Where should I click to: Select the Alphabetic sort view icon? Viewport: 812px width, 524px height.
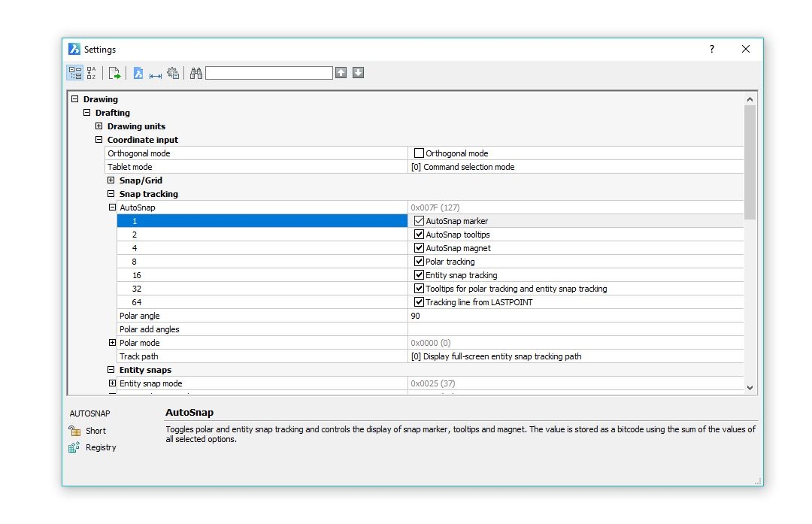(92, 73)
